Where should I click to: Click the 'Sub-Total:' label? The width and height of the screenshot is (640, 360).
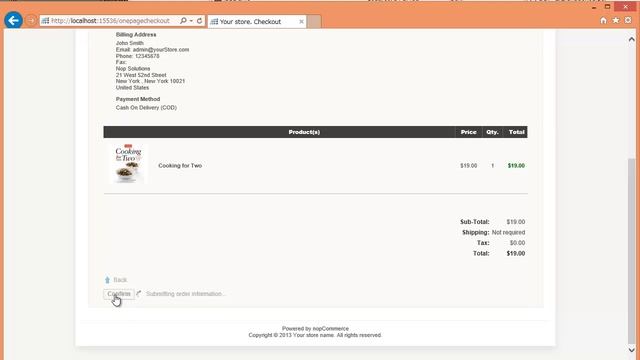coord(474,222)
